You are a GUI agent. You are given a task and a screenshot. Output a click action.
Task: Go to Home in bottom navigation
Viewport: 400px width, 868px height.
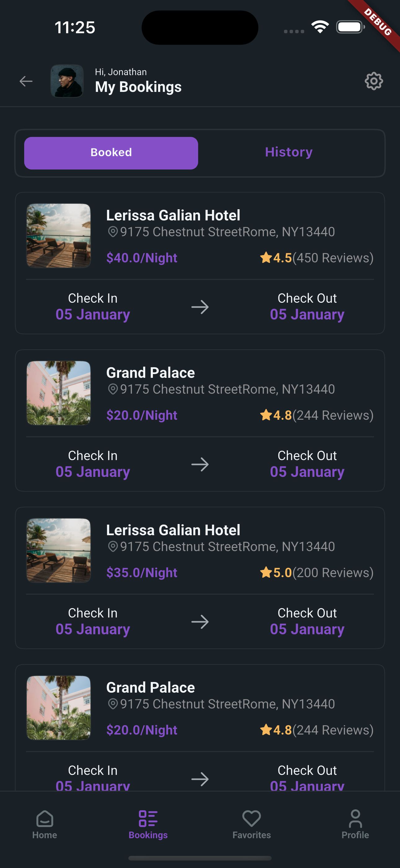44,825
